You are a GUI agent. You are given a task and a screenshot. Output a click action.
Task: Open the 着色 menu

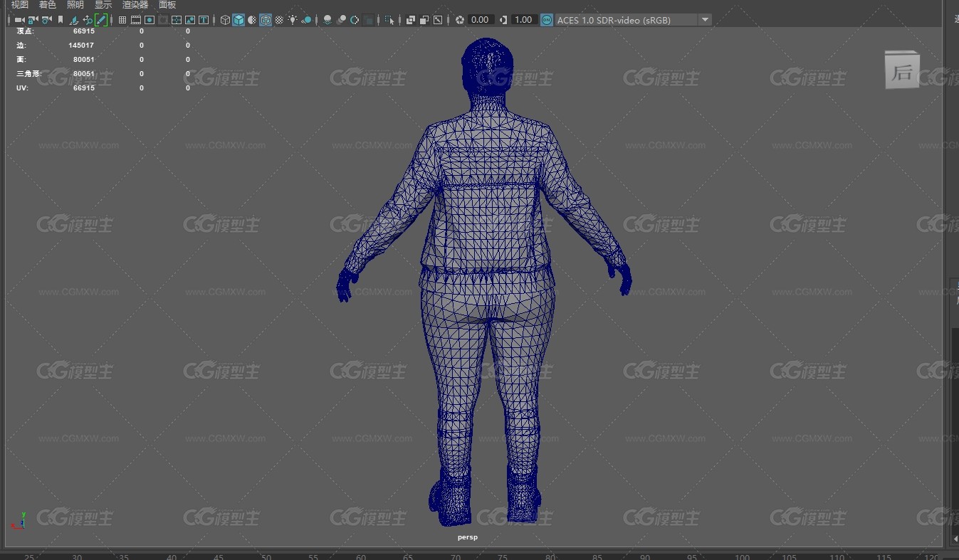(47, 5)
